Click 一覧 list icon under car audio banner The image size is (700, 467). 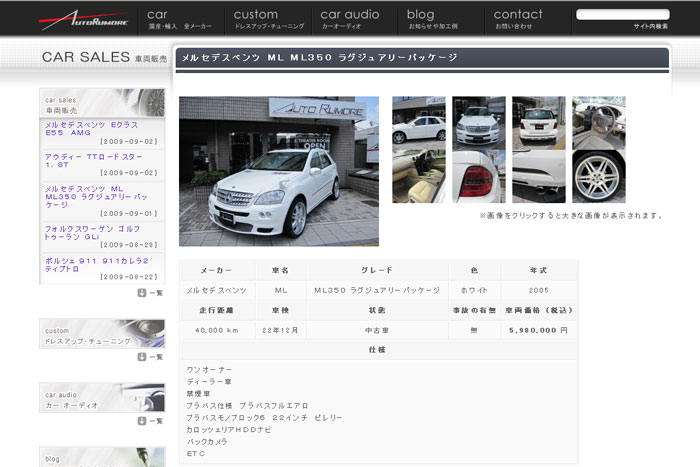pos(150,421)
